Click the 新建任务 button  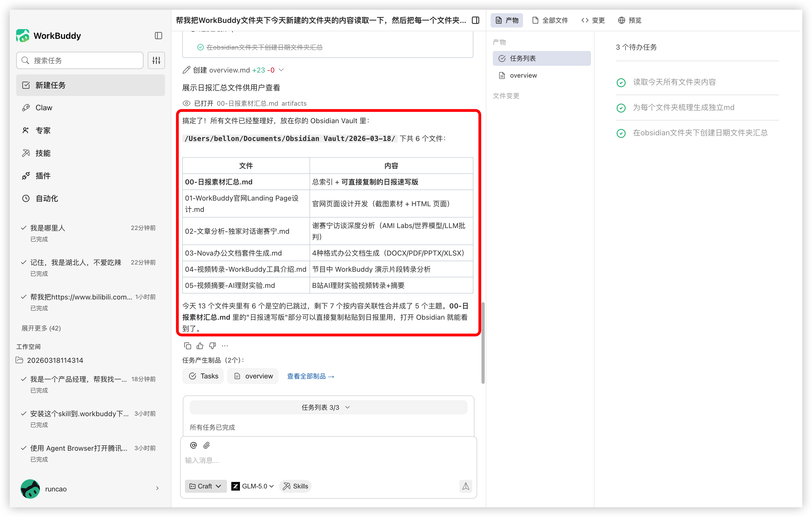(x=90, y=85)
